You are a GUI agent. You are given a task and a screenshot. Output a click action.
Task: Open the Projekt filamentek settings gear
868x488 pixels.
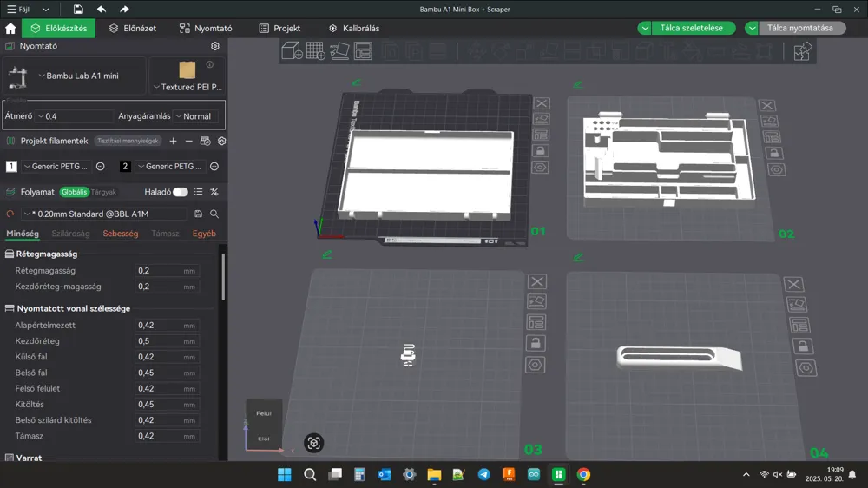tap(222, 141)
